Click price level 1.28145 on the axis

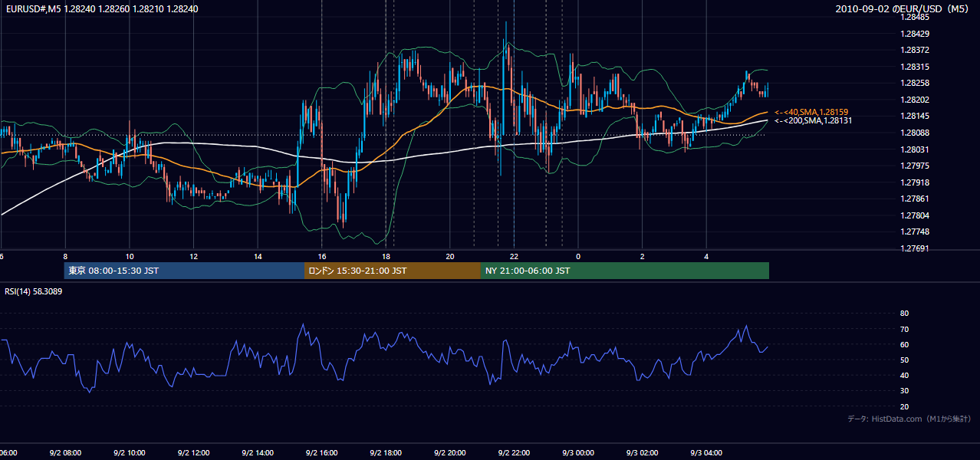point(914,117)
